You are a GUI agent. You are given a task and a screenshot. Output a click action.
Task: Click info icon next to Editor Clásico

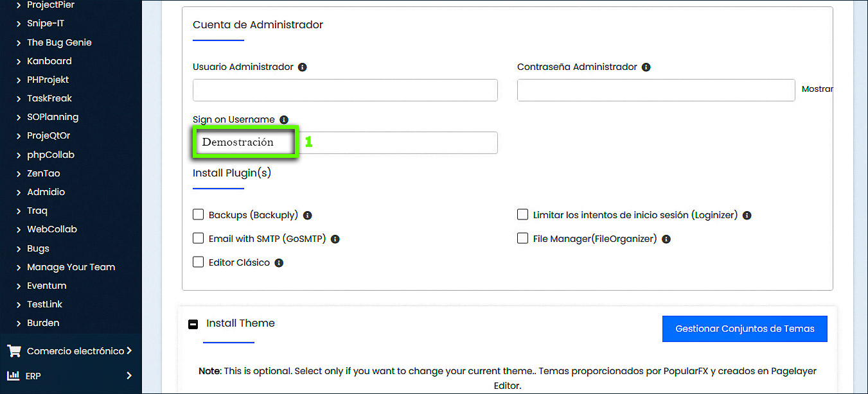(279, 263)
